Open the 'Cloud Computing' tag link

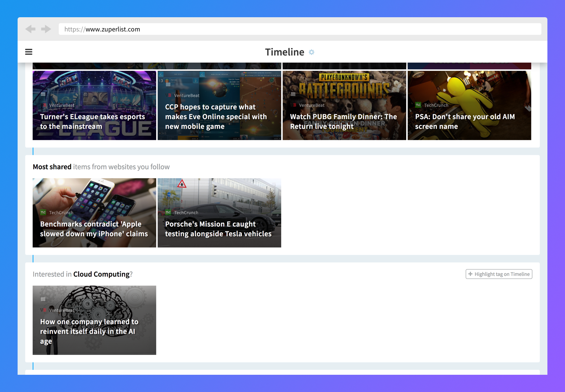(x=101, y=274)
